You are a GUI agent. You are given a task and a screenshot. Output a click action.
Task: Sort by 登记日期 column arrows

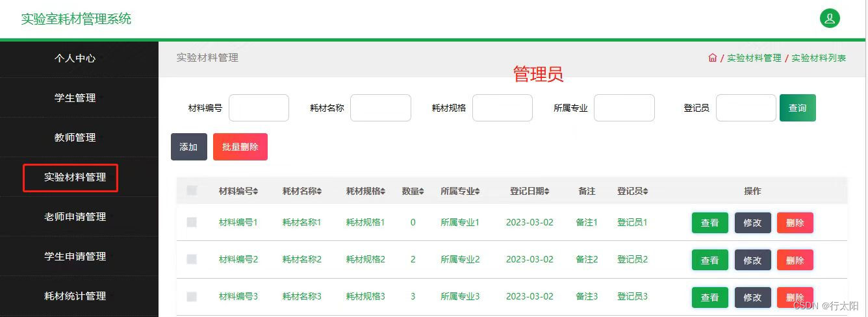[x=547, y=191]
